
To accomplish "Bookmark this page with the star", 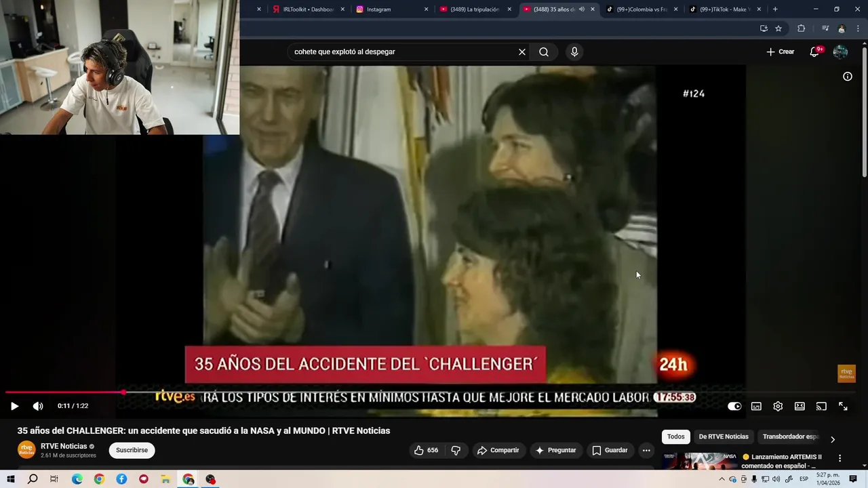I will (778, 28).
